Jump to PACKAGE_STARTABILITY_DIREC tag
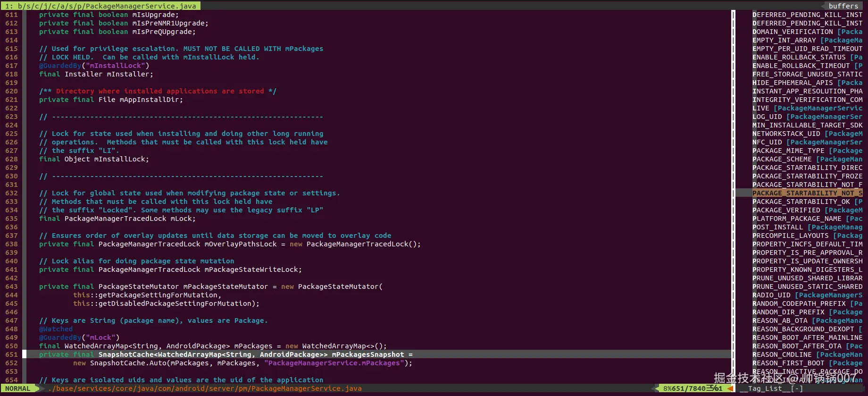The height and width of the screenshot is (396, 868). click(x=807, y=168)
